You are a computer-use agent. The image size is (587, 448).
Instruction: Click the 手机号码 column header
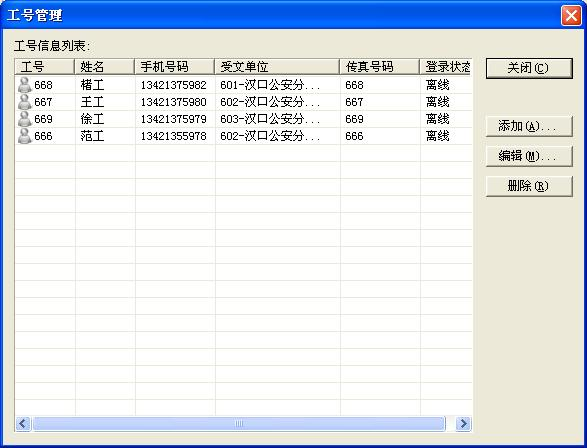tap(174, 67)
